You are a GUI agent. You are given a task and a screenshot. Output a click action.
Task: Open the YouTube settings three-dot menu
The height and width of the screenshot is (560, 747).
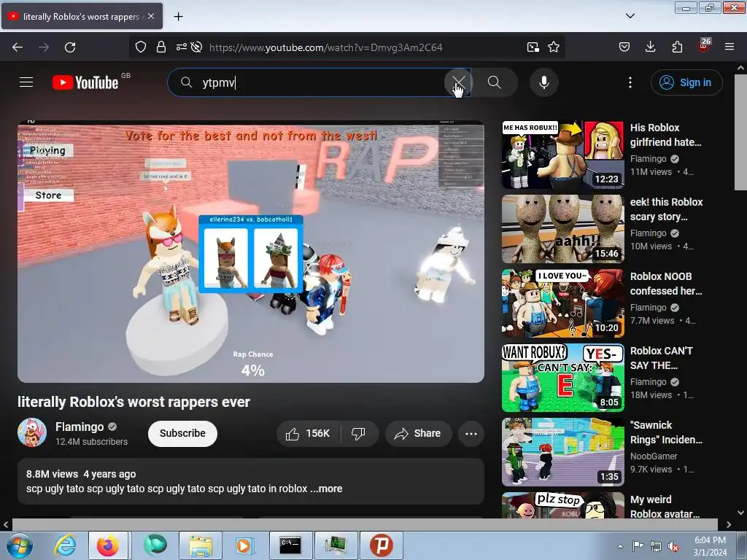click(630, 82)
